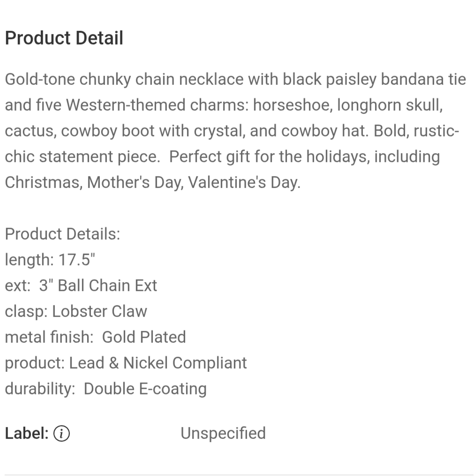Click the Product Detail heading
This screenshot has width=475, height=476.
click(x=64, y=38)
